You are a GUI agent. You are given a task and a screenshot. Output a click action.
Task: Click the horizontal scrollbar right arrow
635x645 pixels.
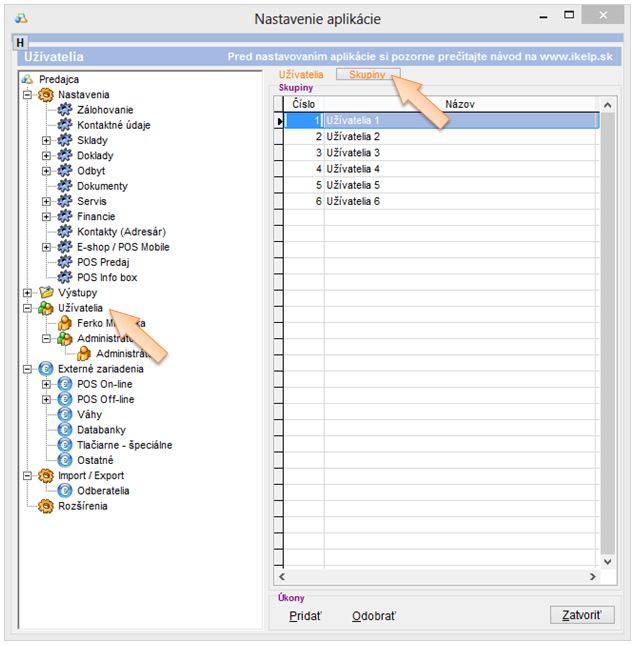coord(593,577)
